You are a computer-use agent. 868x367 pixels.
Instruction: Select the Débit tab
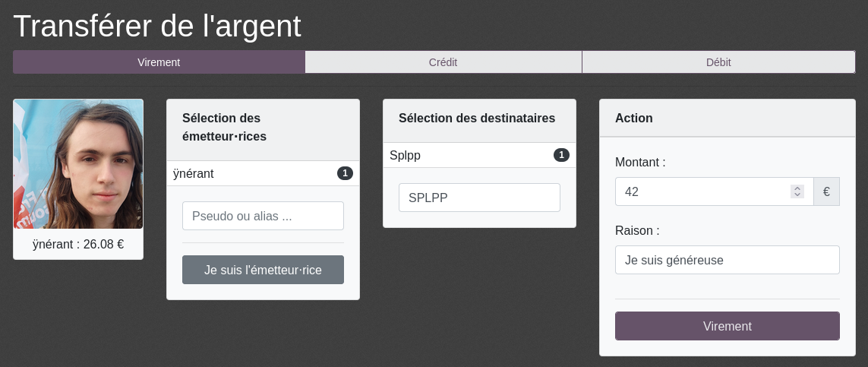tap(718, 62)
